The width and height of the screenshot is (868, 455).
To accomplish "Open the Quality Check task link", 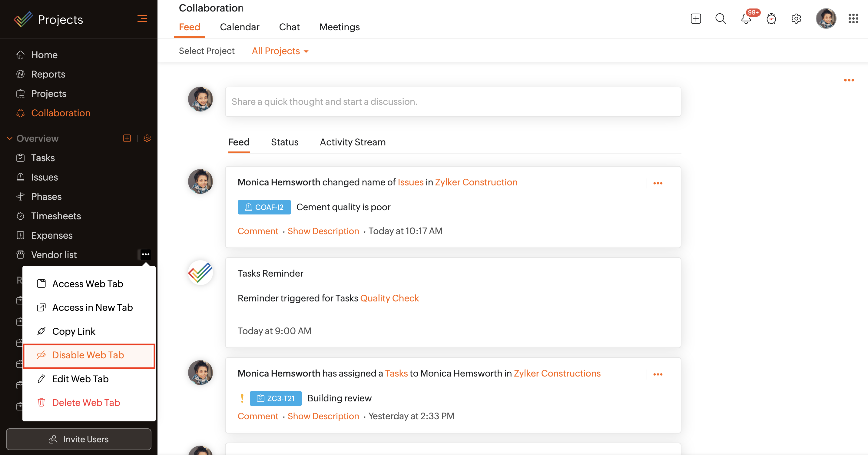I will (x=389, y=298).
